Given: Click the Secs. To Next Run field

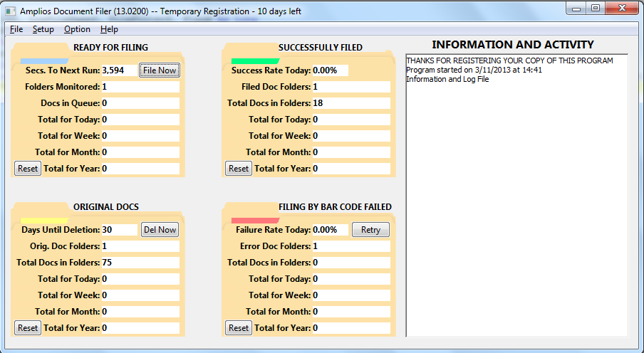Looking at the screenshot, I should click(118, 70).
